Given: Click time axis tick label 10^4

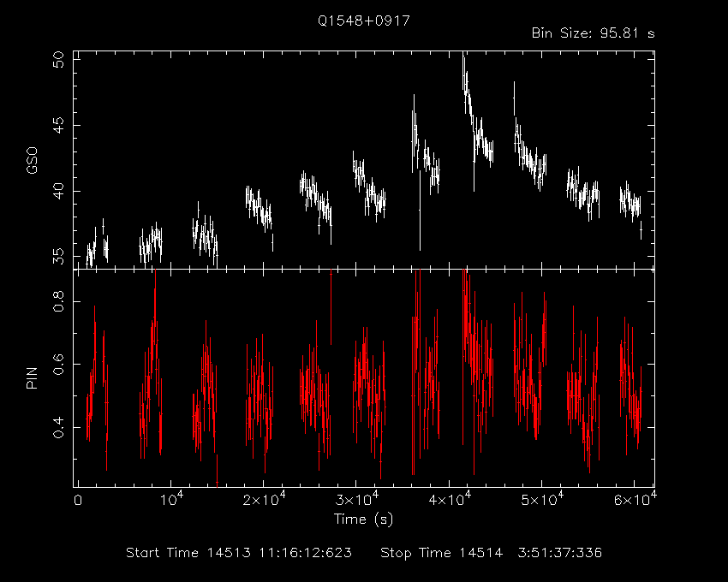Looking at the screenshot, I should tap(170, 499).
